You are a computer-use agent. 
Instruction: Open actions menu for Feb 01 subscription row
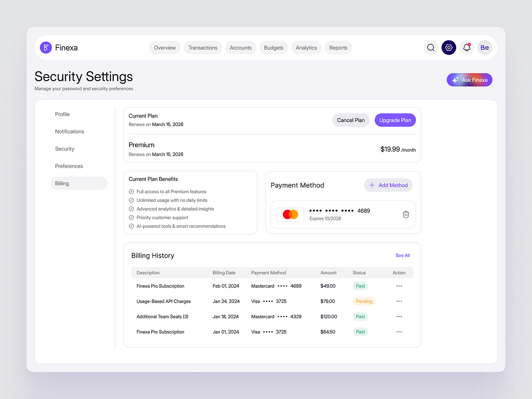(x=399, y=286)
